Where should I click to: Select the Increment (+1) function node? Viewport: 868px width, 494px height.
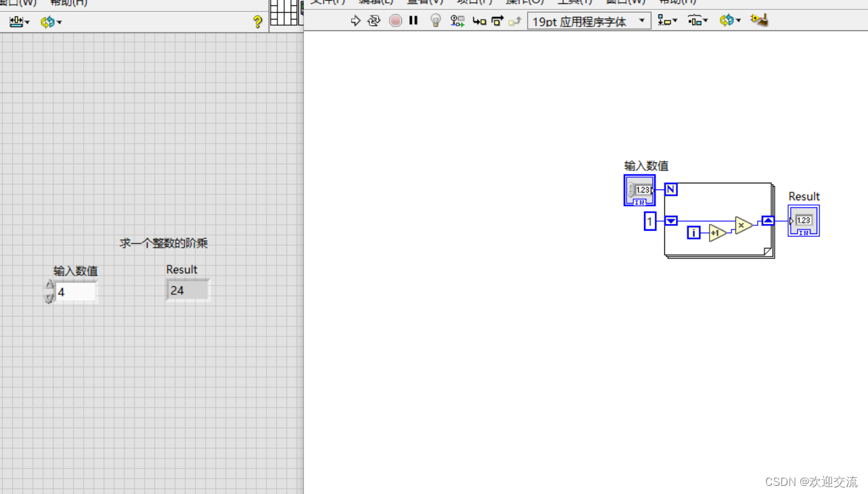[x=717, y=233]
